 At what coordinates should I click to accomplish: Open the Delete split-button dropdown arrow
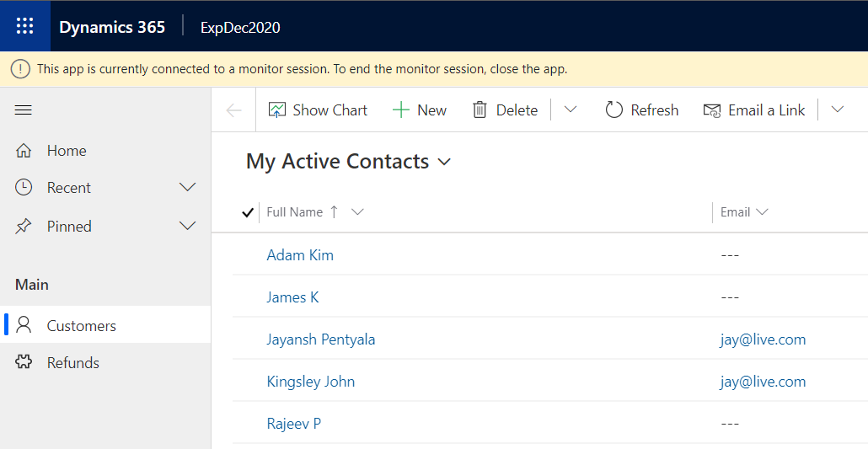coord(571,110)
